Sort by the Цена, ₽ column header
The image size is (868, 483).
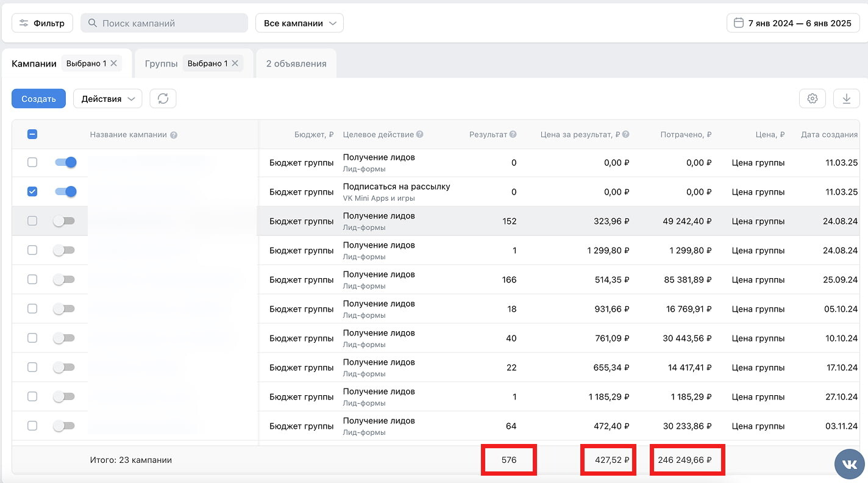pos(769,135)
